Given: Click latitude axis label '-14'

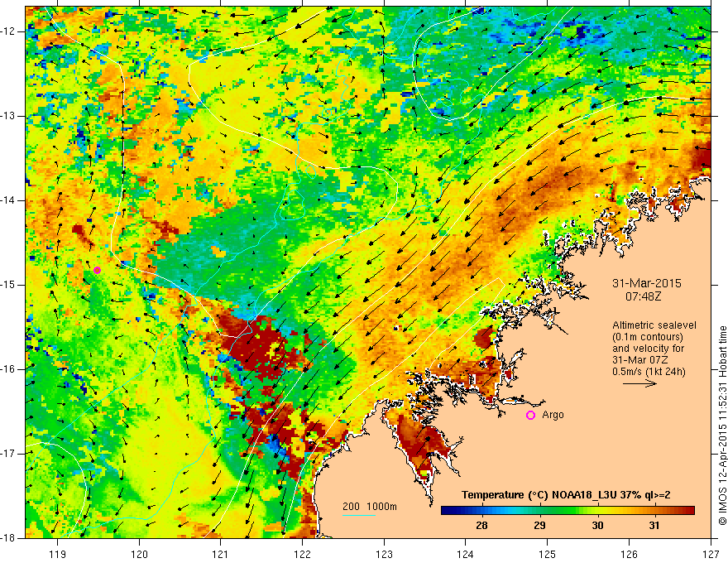Looking at the screenshot, I should pos(8,200).
